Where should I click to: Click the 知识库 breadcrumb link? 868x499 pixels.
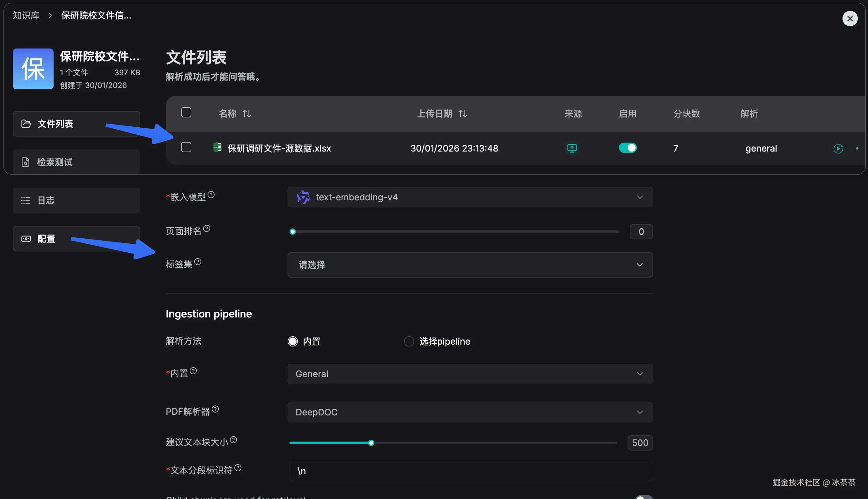26,15
